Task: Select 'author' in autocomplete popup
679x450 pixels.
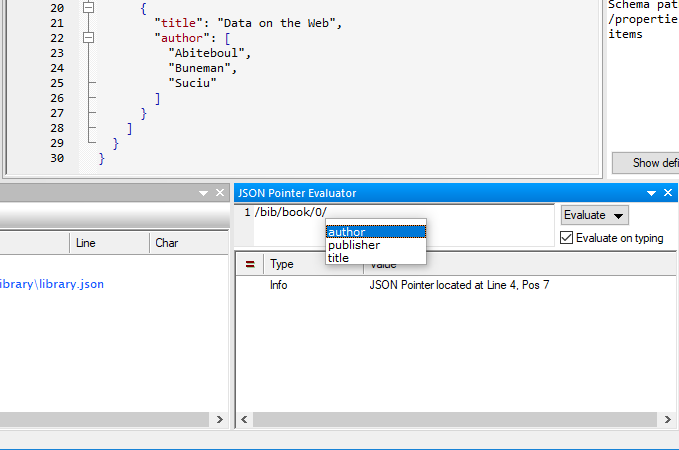Action: pyautogui.click(x=375, y=232)
